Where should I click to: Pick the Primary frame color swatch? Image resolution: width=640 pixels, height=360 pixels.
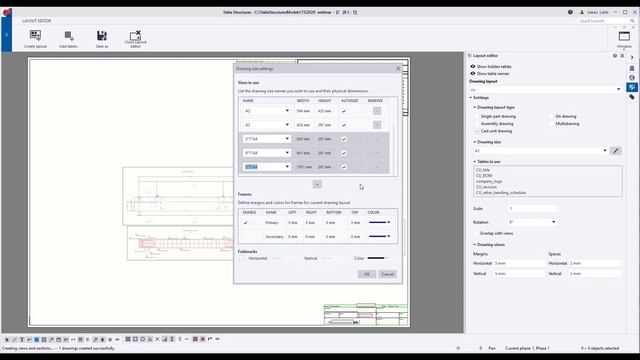(380, 223)
